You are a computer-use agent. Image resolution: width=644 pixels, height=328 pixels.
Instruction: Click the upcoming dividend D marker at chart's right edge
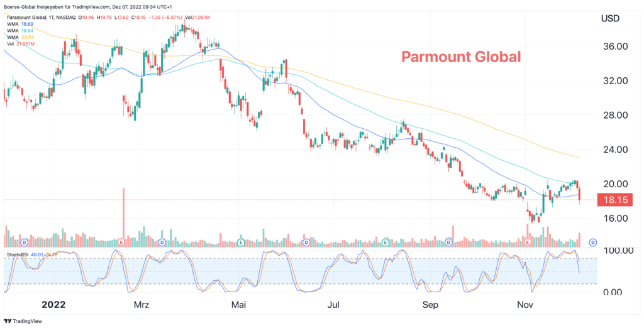[592, 243]
